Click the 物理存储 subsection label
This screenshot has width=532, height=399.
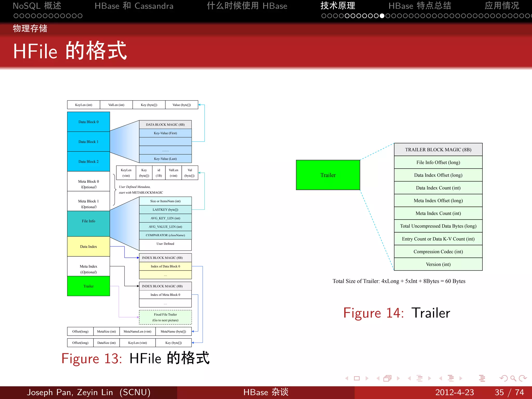pos(30,28)
